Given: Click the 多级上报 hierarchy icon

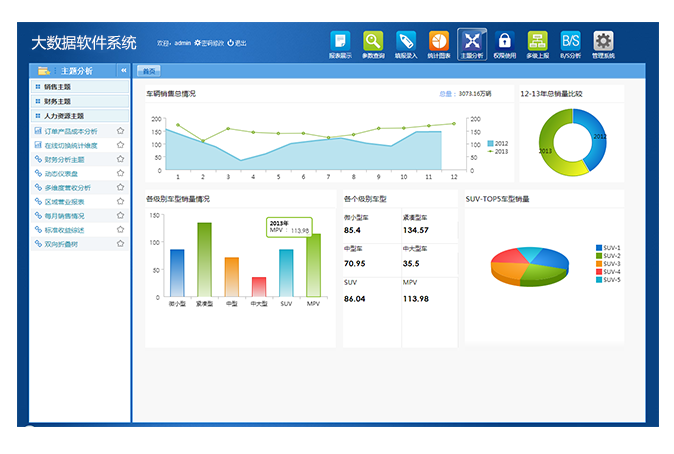Looking at the screenshot, I should (537, 42).
